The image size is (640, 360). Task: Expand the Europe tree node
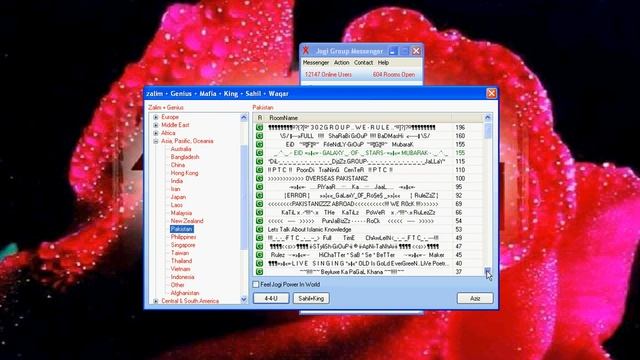[156, 117]
